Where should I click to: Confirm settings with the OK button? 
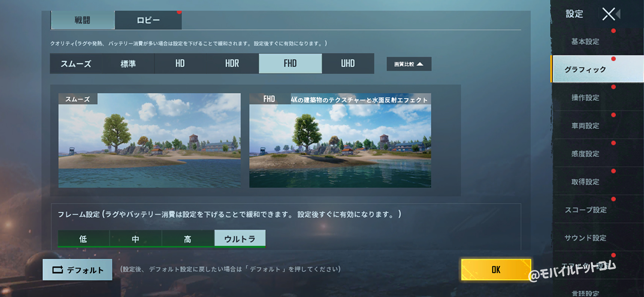pyautogui.click(x=496, y=269)
